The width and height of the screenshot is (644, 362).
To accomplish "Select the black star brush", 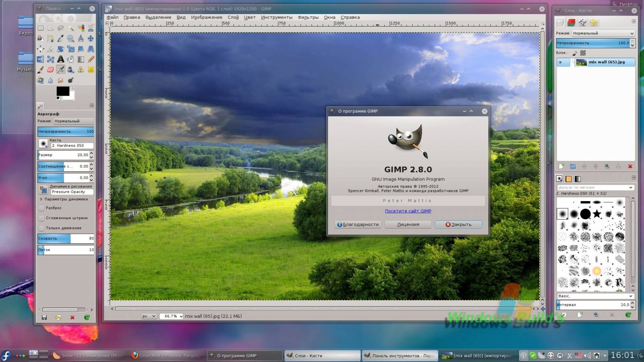I will click(x=597, y=214).
